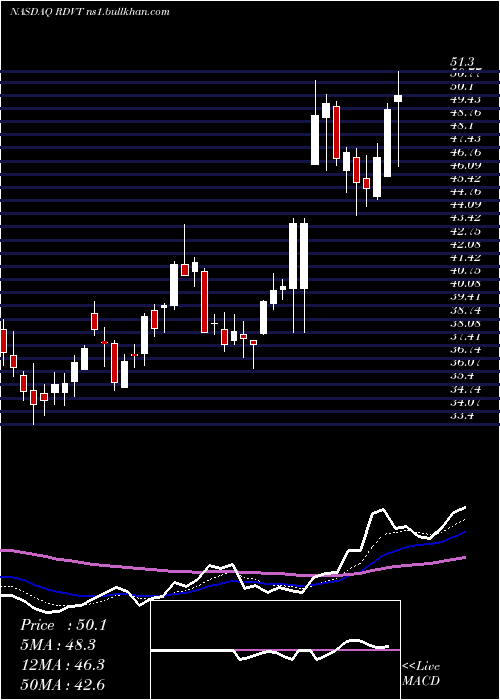Image resolution: width=500 pixels, height=700 pixels.
Task: Click the 46.09 price level label
Action: pos(465,165)
